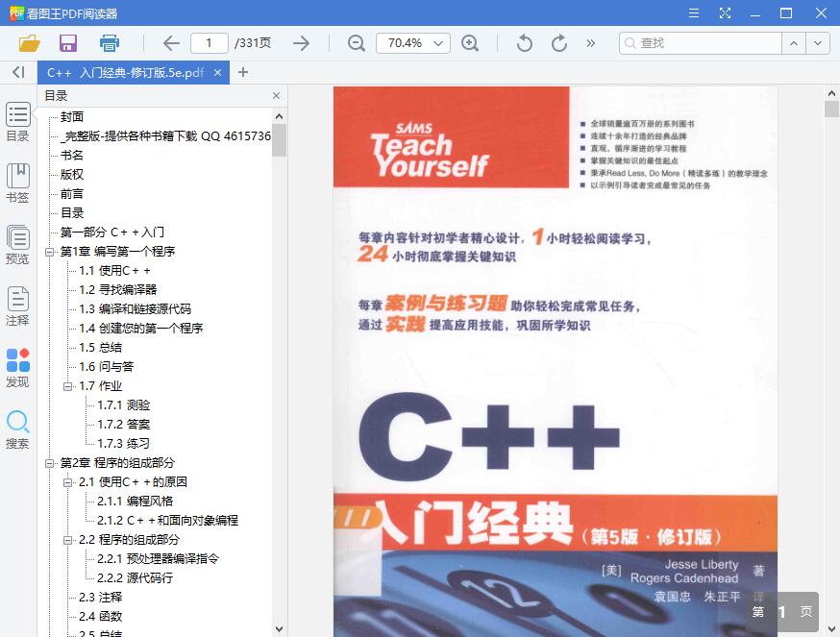The height and width of the screenshot is (637, 840).
Task: Open section 2.4 函数
Action: 101,617
